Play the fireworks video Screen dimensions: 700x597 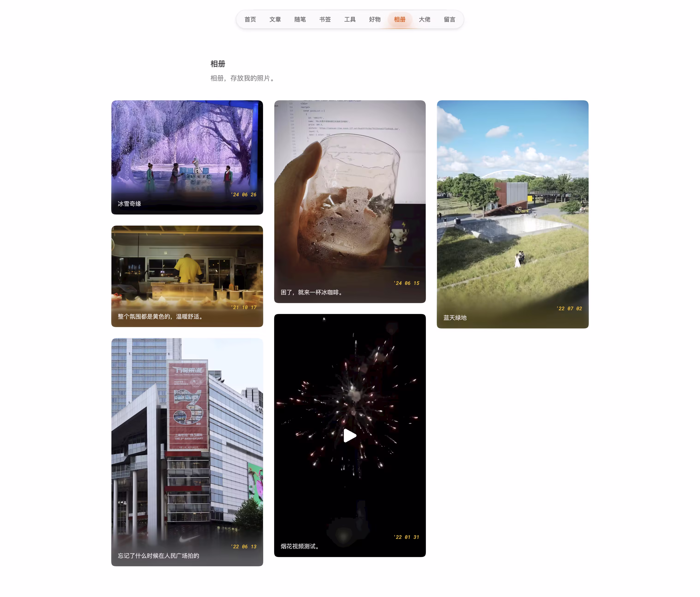pos(350,436)
